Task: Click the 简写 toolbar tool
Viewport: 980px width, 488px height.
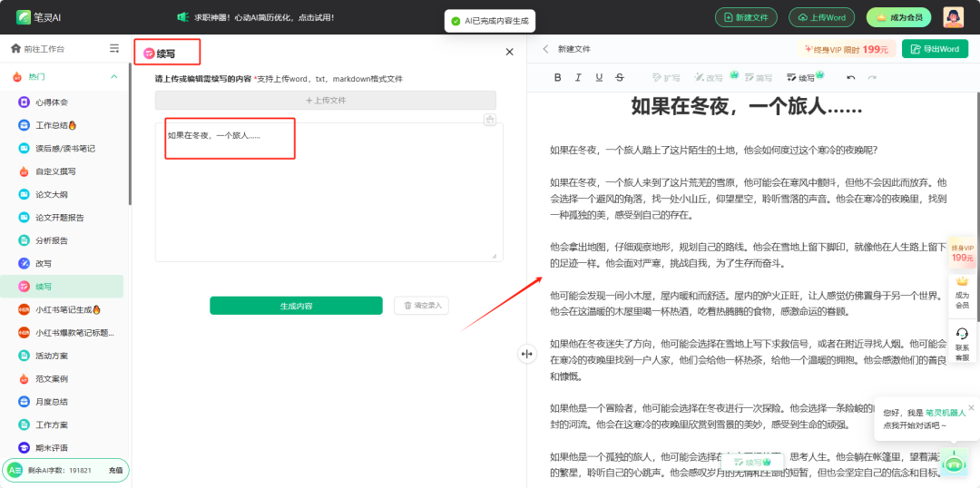Action: coord(758,77)
